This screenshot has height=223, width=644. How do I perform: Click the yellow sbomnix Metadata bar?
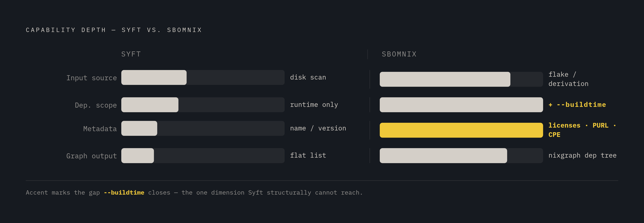(x=461, y=130)
